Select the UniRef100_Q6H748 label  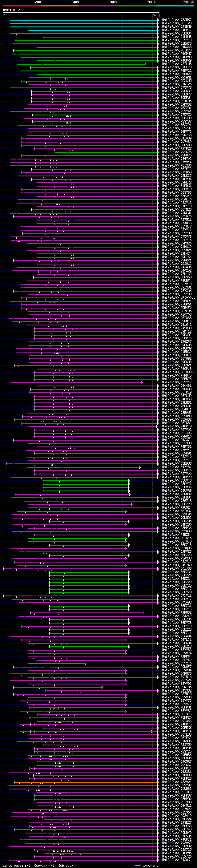point(177,830)
